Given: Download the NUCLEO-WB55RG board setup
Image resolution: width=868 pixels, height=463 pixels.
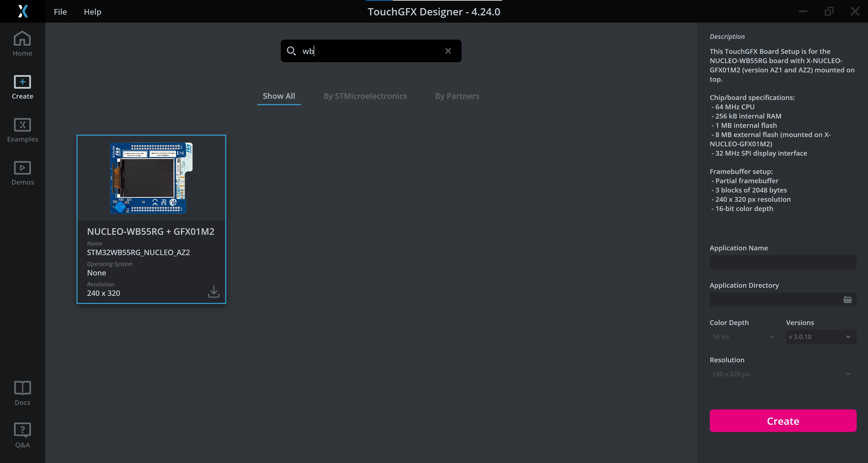Looking at the screenshot, I should [214, 291].
